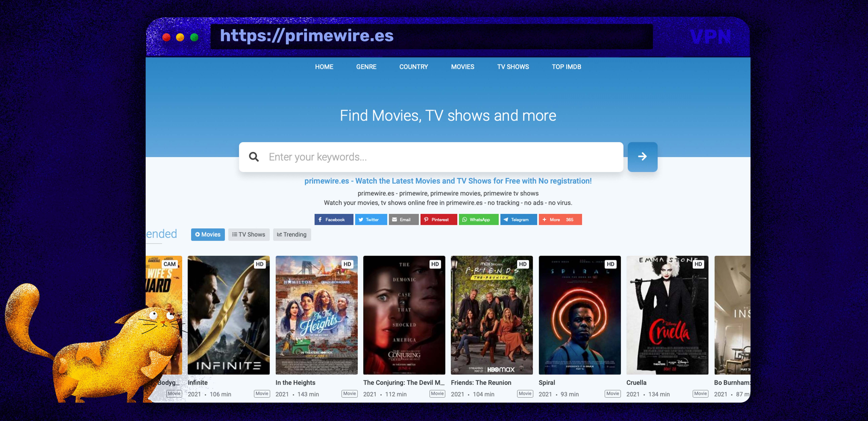Screen dimensions: 868x421
Task: Share on Twitter
Action: [x=371, y=219]
